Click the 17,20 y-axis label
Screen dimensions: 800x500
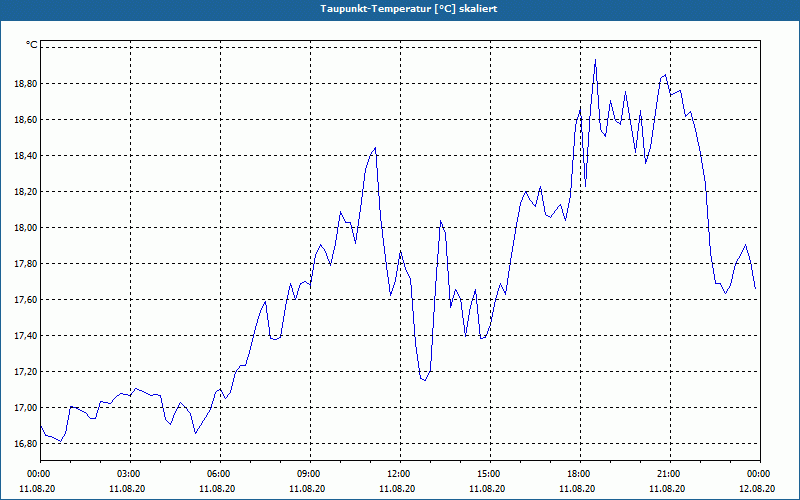[26, 371]
